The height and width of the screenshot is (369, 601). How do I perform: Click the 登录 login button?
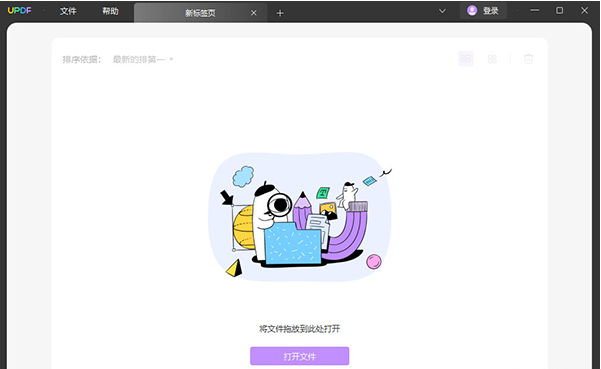coord(483,11)
